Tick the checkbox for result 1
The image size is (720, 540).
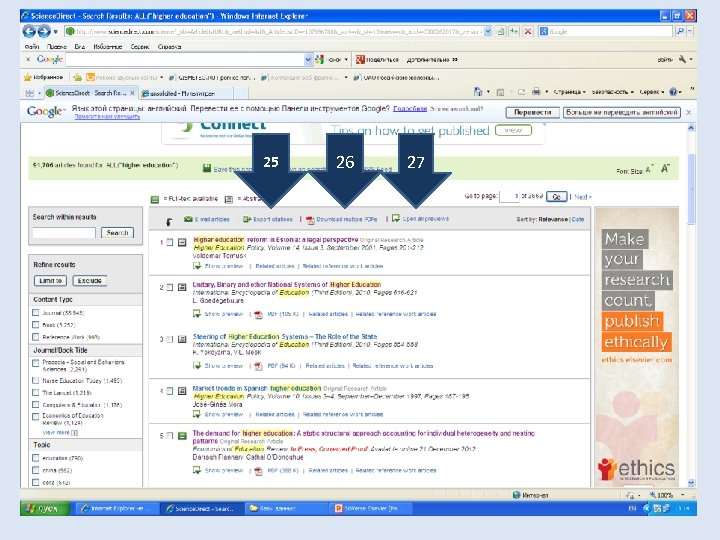pos(170,242)
